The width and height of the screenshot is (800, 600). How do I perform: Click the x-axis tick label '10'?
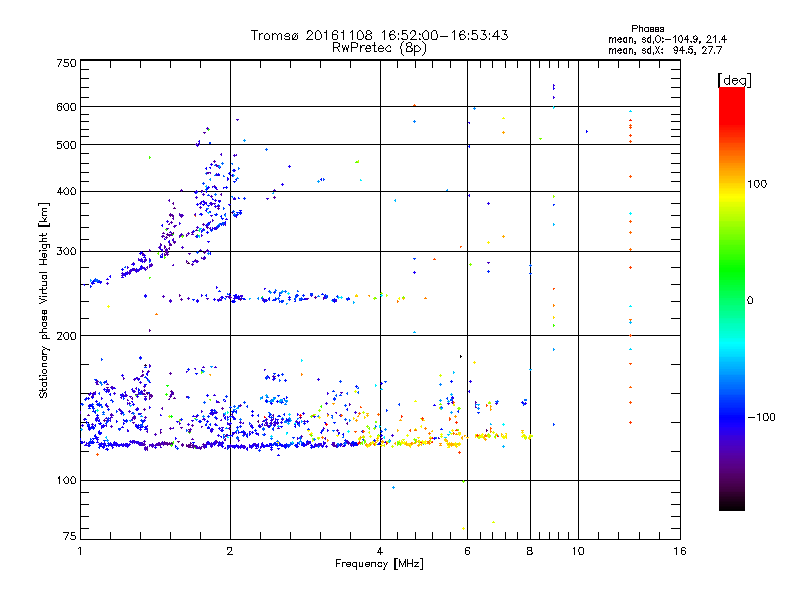tap(578, 551)
